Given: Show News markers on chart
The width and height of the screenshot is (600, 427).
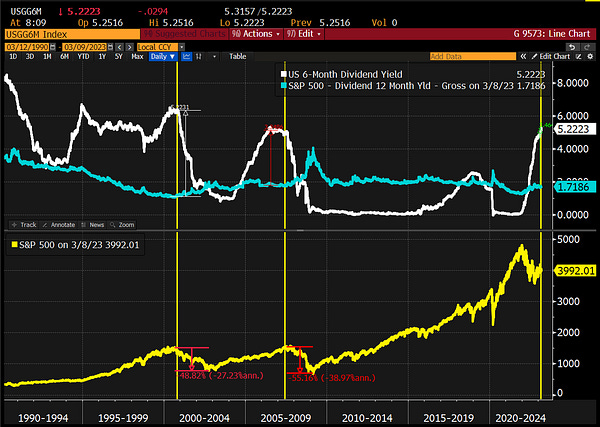Looking at the screenshot, I should pyautogui.click(x=93, y=225).
